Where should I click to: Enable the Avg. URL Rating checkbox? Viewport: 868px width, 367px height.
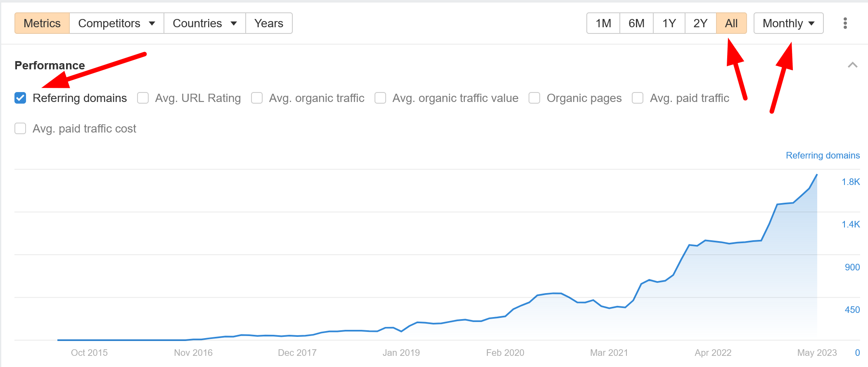click(x=143, y=98)
